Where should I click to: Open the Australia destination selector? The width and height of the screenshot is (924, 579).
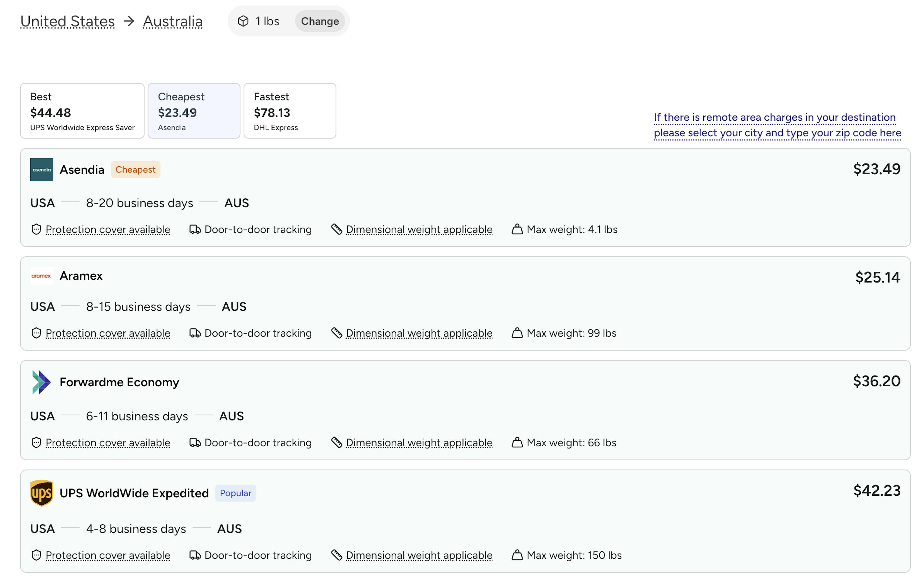tap(173, 21)
